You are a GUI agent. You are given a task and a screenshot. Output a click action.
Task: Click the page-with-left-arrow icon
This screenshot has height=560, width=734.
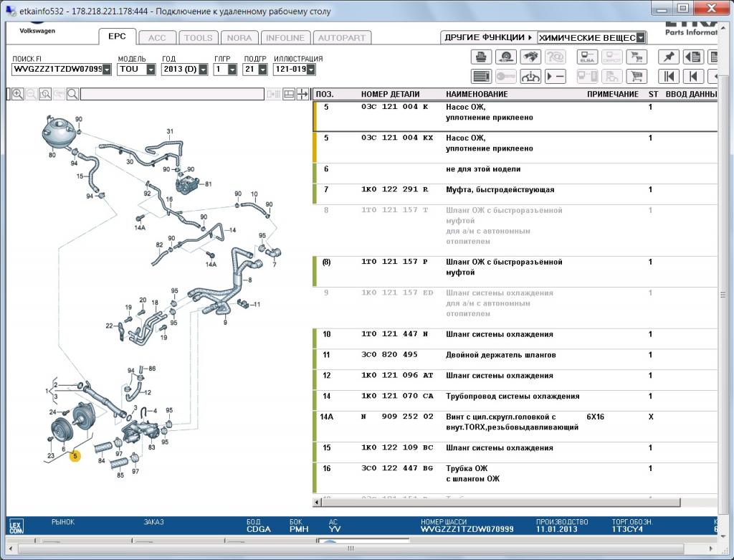693,57
